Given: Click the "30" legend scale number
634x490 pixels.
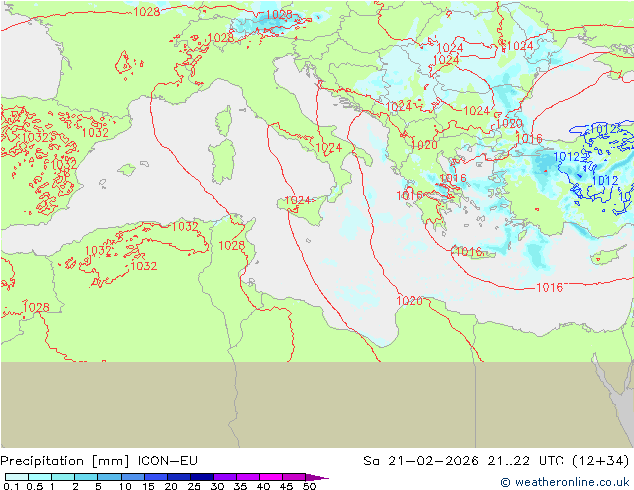Looking at the screenshot, I should point(217,486).
